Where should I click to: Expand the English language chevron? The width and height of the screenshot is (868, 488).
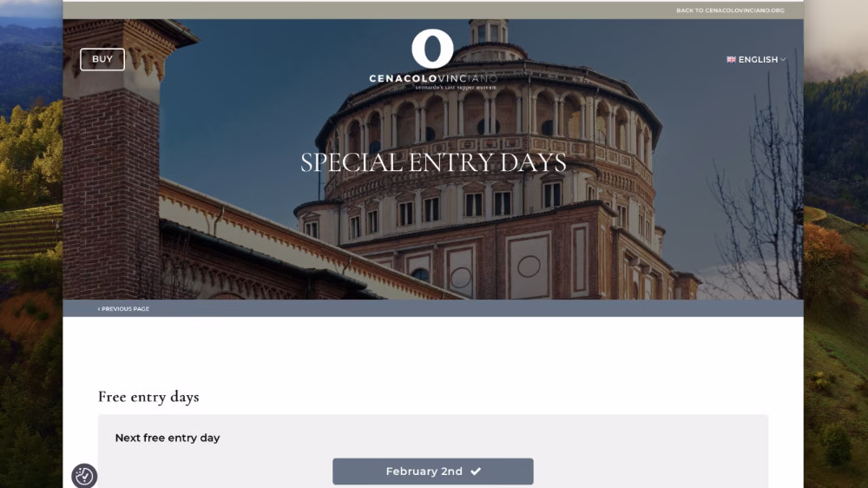[783, 60]
